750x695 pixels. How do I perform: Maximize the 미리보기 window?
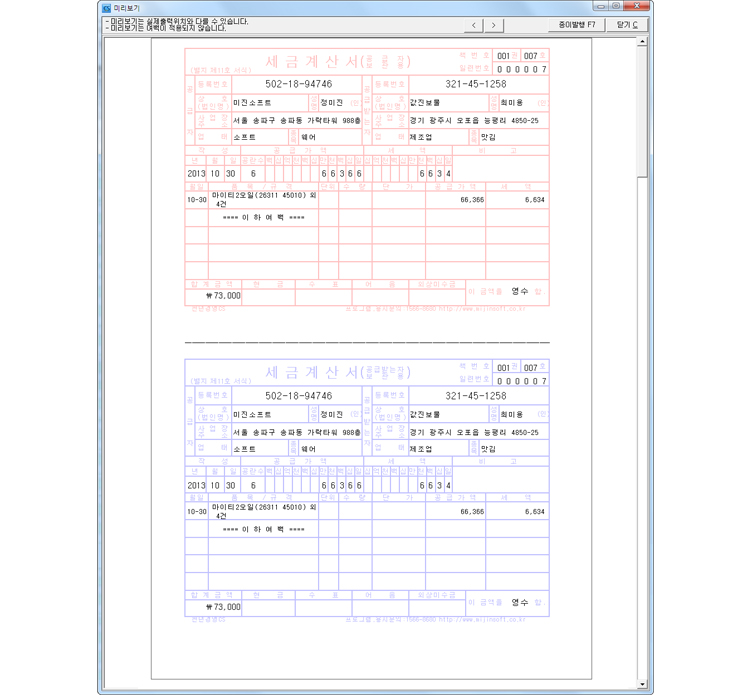(x=616, y=6)
